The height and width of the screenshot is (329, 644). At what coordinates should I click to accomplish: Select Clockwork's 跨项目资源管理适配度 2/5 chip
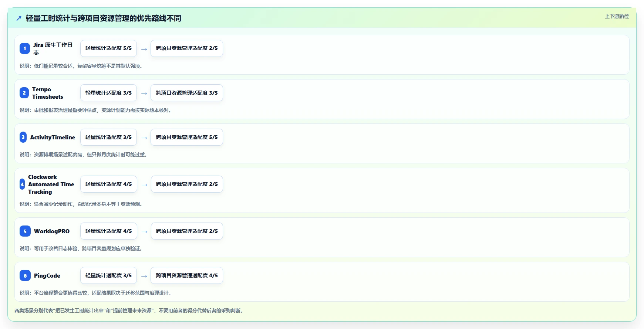pyautogui.click(x=187, y=184)
